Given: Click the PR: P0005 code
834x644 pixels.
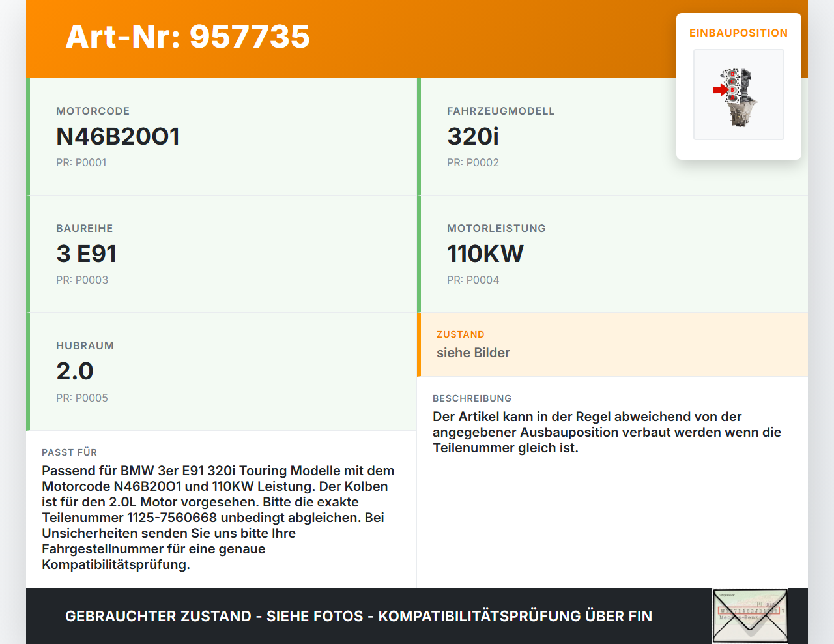Looking at the screenshot, I should (82, 398).
